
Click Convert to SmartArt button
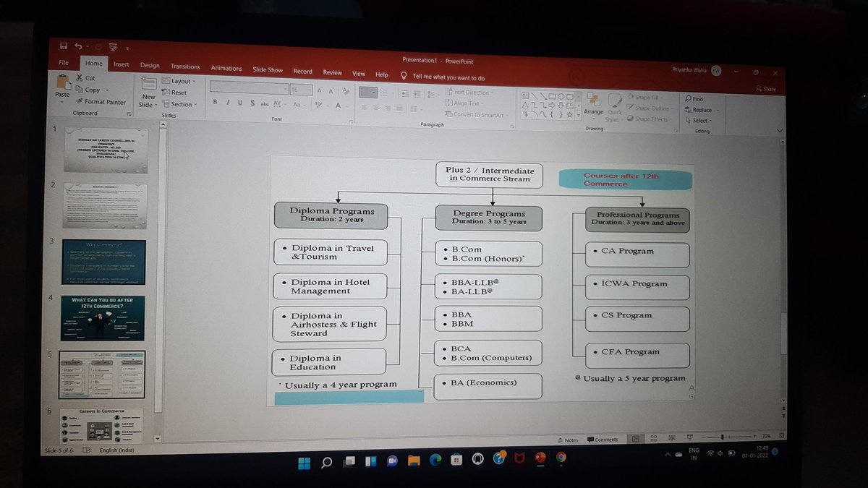476,114
